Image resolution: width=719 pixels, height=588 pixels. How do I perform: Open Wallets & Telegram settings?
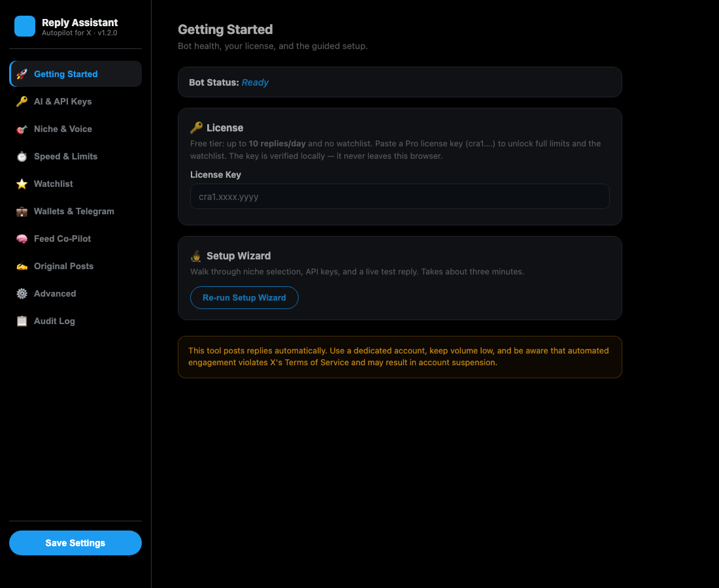[x=76, y=211]
